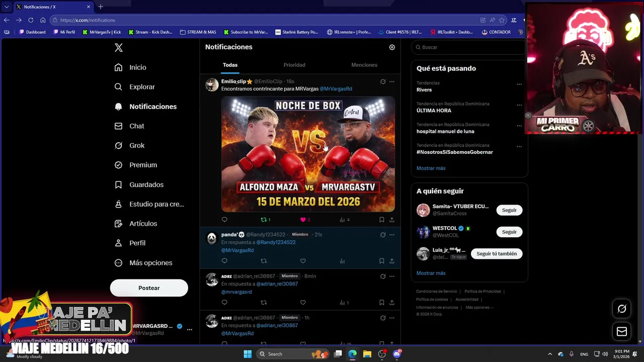
Task: Open Dashboard bookmark
Action: pyautogui.click(x=32, y=32)
